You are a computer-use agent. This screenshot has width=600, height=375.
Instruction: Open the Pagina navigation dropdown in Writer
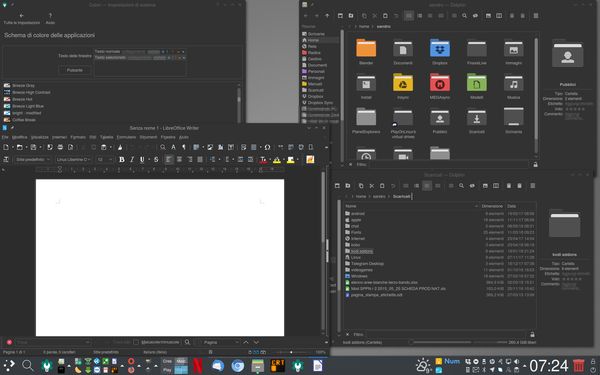tap(218, 342)
